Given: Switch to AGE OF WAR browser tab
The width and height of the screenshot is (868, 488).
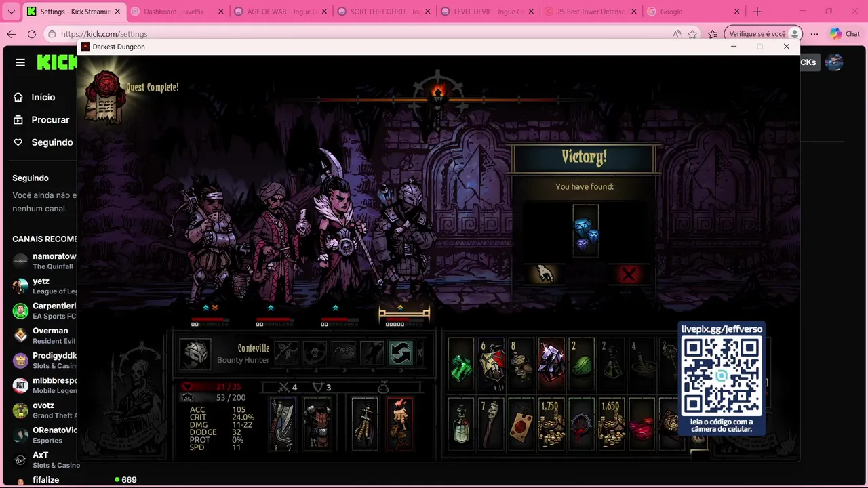Looking at the screenshot, I should tap(281, 12).
